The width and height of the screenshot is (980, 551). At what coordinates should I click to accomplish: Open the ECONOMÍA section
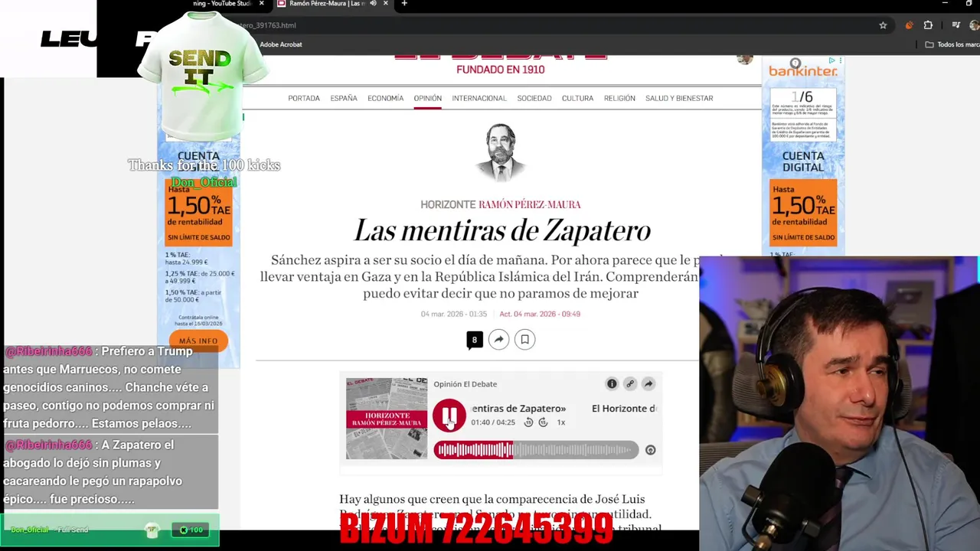pyautogui.click(x=385, y=98)
